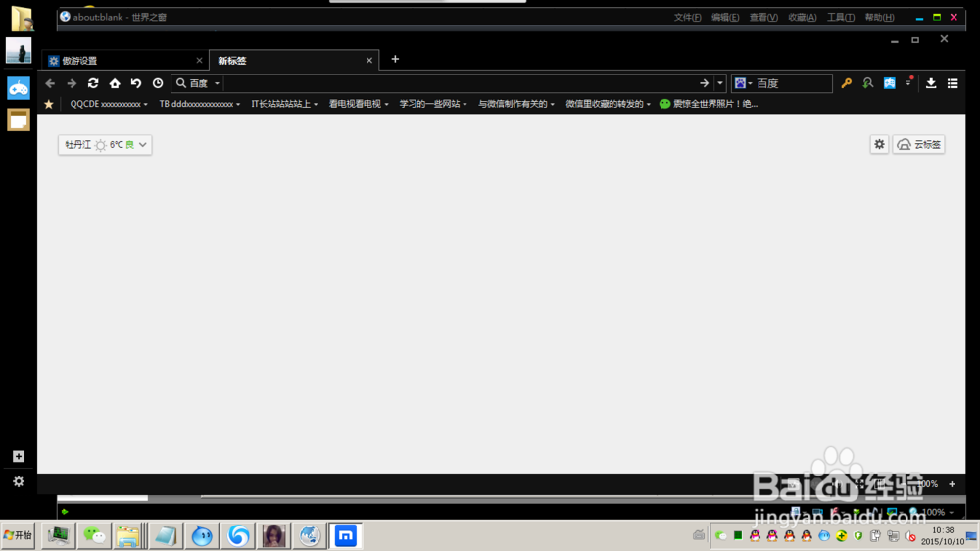980x551 pixels.
Task: Go back with the back arrow
Action: (50, 83)
